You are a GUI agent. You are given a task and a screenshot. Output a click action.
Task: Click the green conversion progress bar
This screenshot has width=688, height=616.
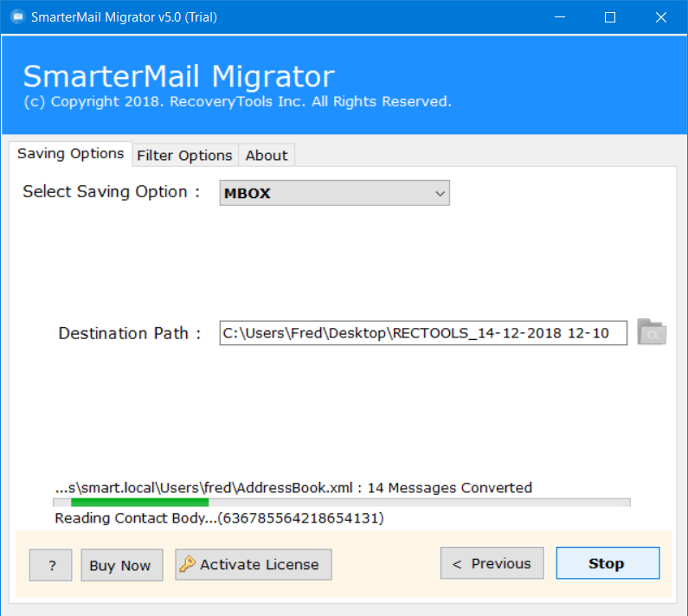click(341, 503)
